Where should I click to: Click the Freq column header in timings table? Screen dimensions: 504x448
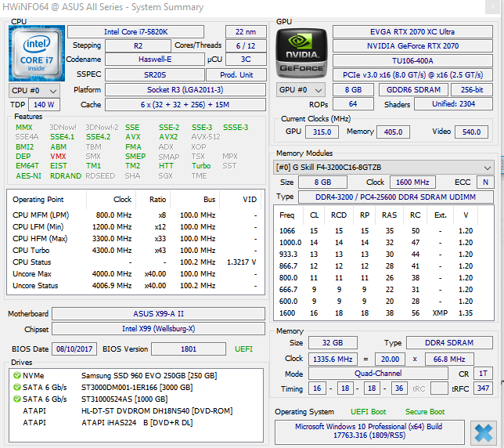point(286,215)
